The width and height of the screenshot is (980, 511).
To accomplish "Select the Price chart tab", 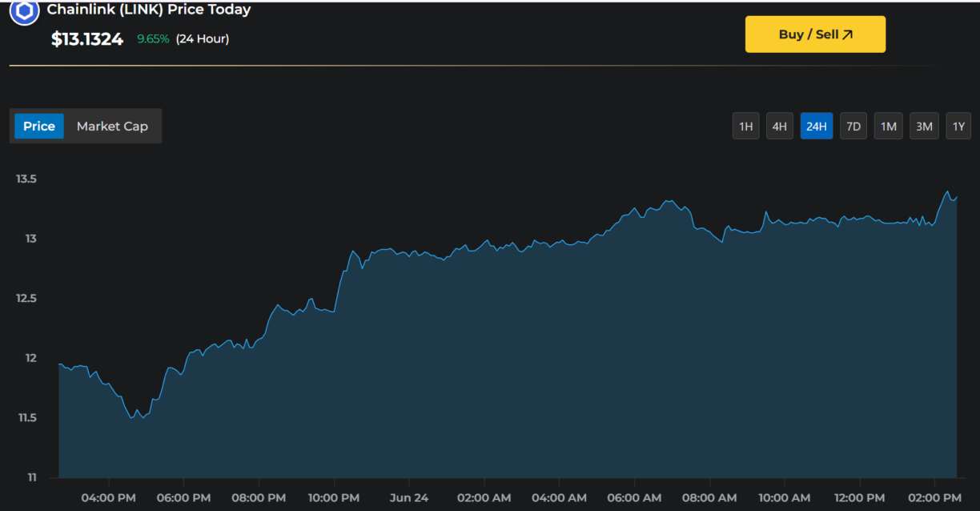I will pyautogui.click(x=39, y=127).
